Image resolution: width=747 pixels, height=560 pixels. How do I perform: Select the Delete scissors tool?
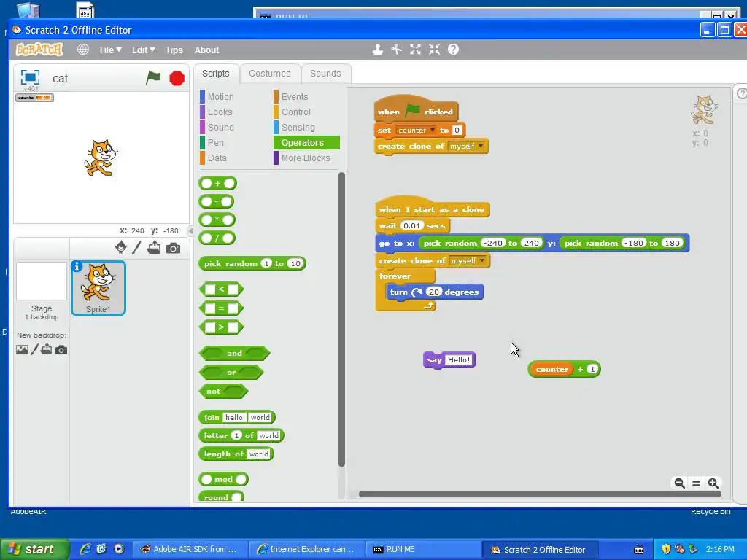396,50
